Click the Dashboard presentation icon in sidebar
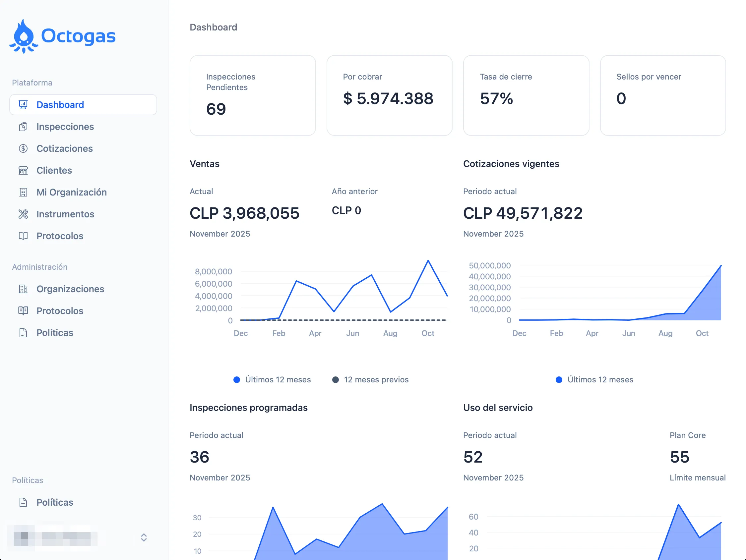746x560 pixels. point(23,105)
